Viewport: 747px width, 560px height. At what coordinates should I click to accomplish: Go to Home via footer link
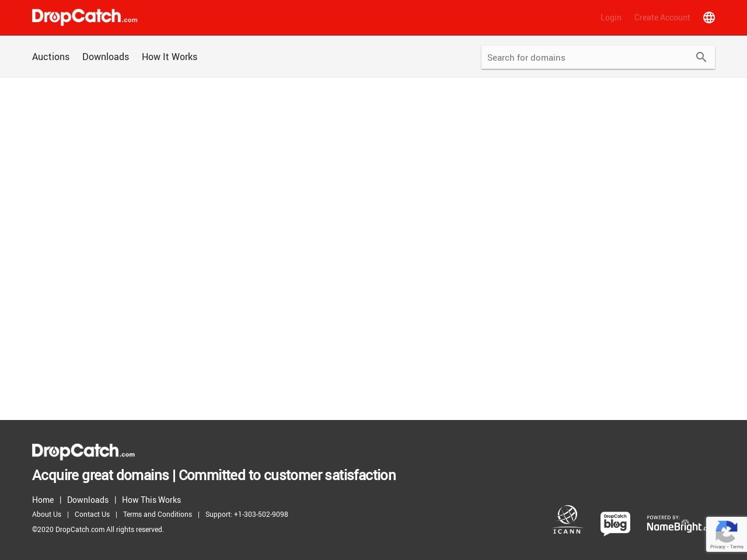(43, 500)
